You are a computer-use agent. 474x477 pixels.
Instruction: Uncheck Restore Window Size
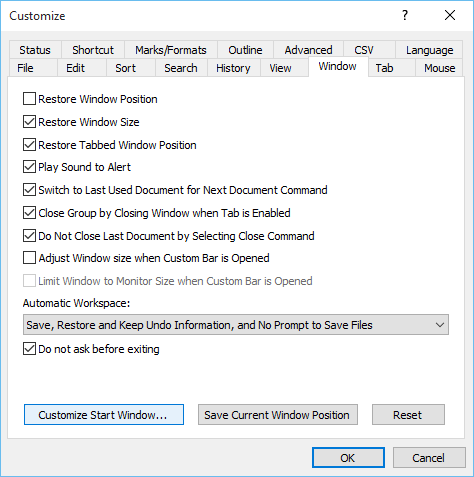29,122
